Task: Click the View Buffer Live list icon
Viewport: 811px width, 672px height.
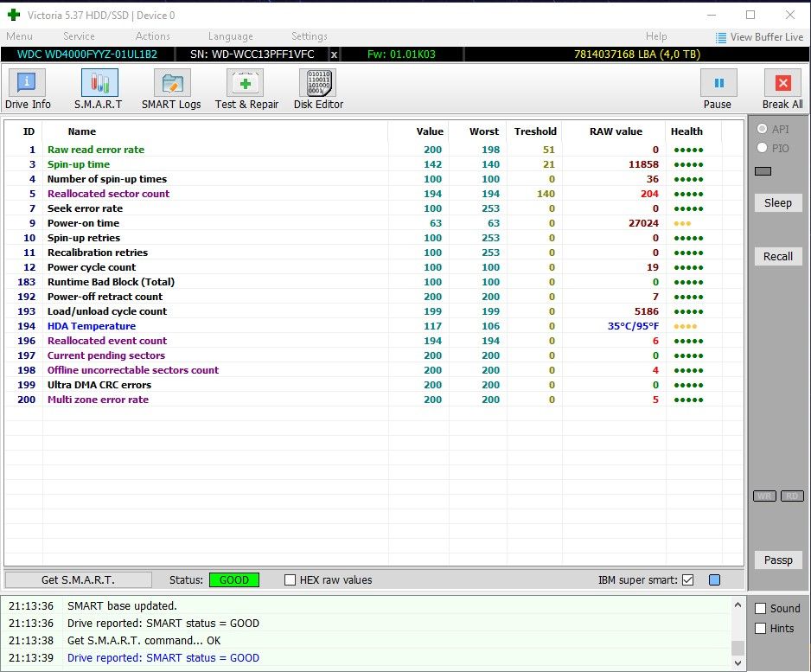Action: coord(720,38)
